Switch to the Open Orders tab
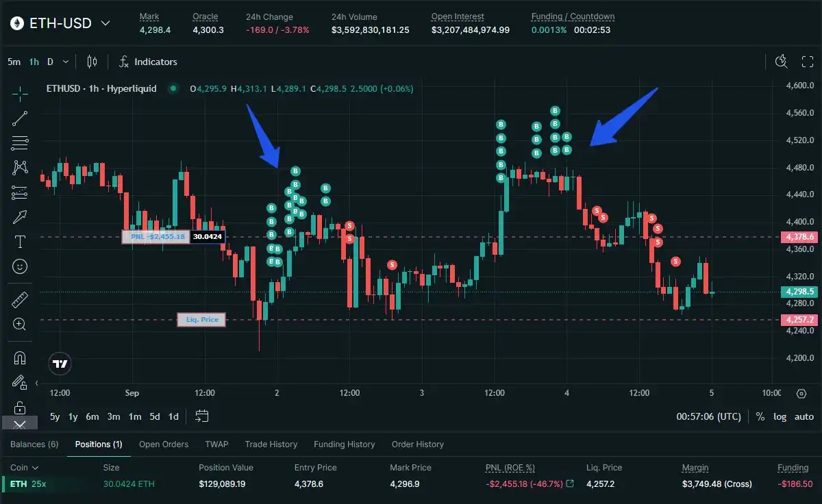Screen dimensions: 822x504 [x=163, y=444]
